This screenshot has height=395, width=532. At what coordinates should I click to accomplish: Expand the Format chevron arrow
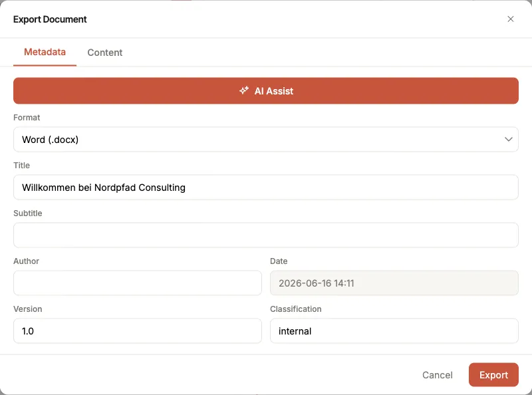pyautogui.click(x=508, y=139)
